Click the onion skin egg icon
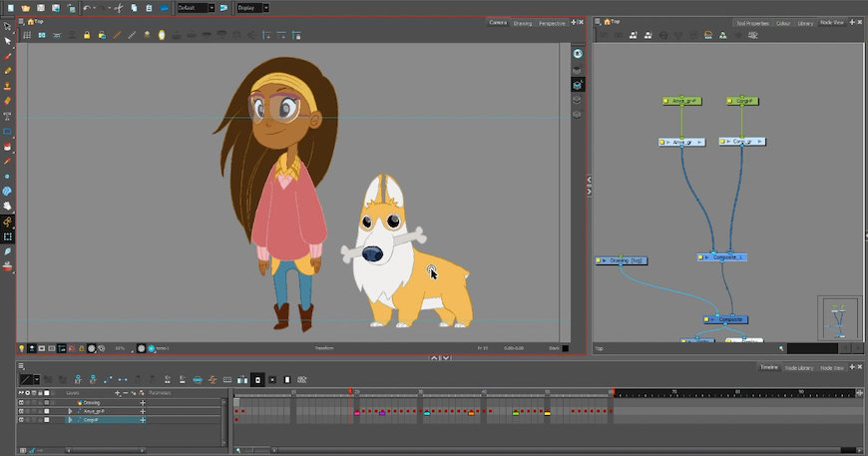 tap(162, 35)
